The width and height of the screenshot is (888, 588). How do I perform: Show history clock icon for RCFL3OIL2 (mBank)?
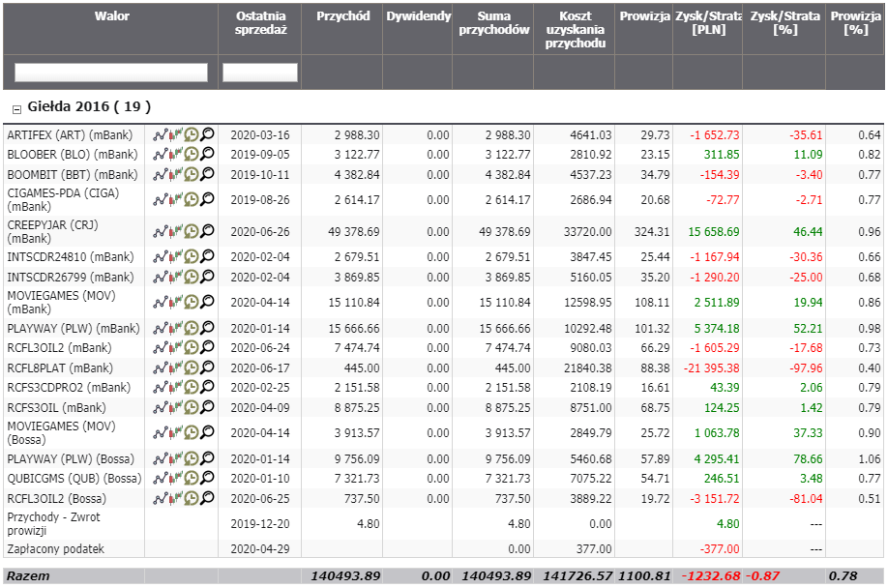[192, 347]
